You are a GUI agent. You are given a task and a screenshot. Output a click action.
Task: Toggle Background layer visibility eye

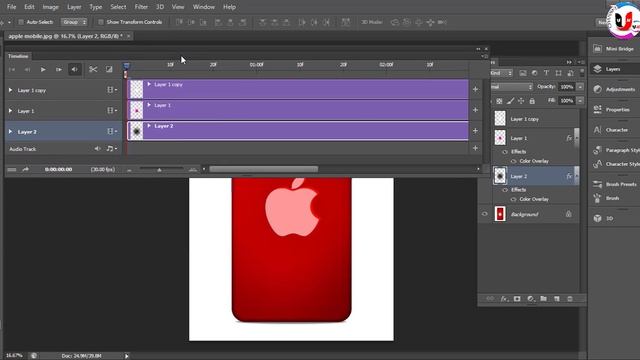484,214
